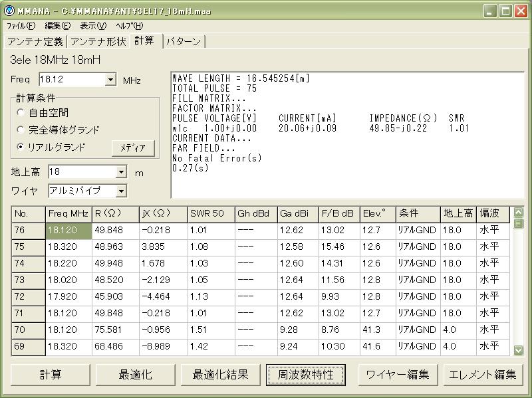This screenshot has height=398, width=532.
Task: Click the ワイヤー編集 button
Action: [x=398, y=375]
